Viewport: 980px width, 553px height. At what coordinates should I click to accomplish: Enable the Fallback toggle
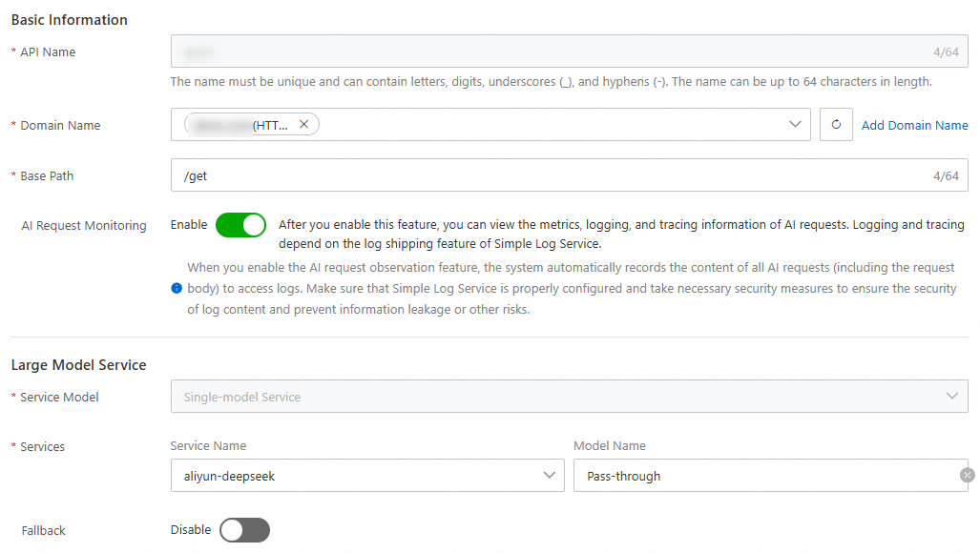point(244,530)
